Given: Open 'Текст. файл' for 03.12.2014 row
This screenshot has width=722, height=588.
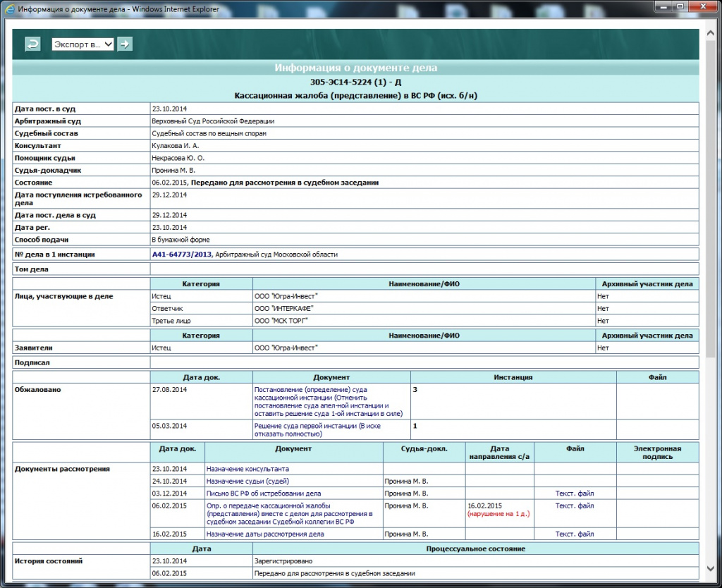Looking at the screenshot, I should pos(574,493).
